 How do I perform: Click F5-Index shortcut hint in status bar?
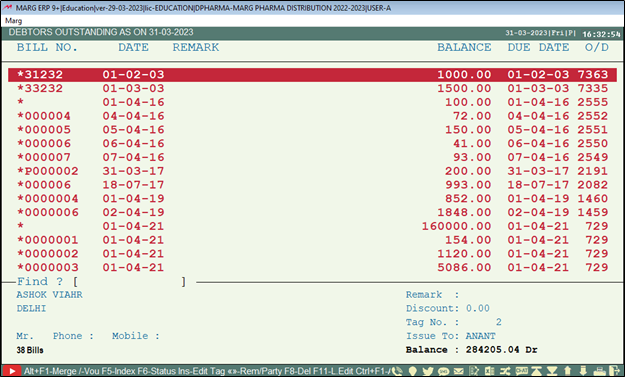point(119,371)
